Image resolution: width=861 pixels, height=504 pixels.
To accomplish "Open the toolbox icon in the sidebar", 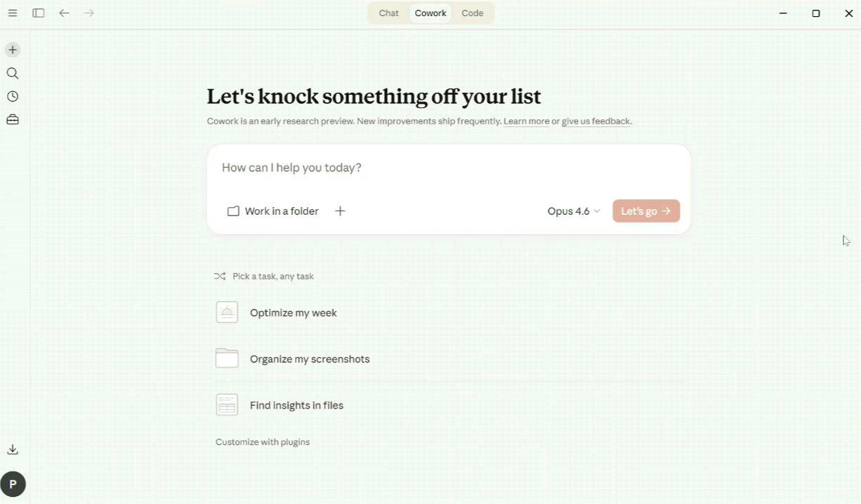I will pos(13,119).
